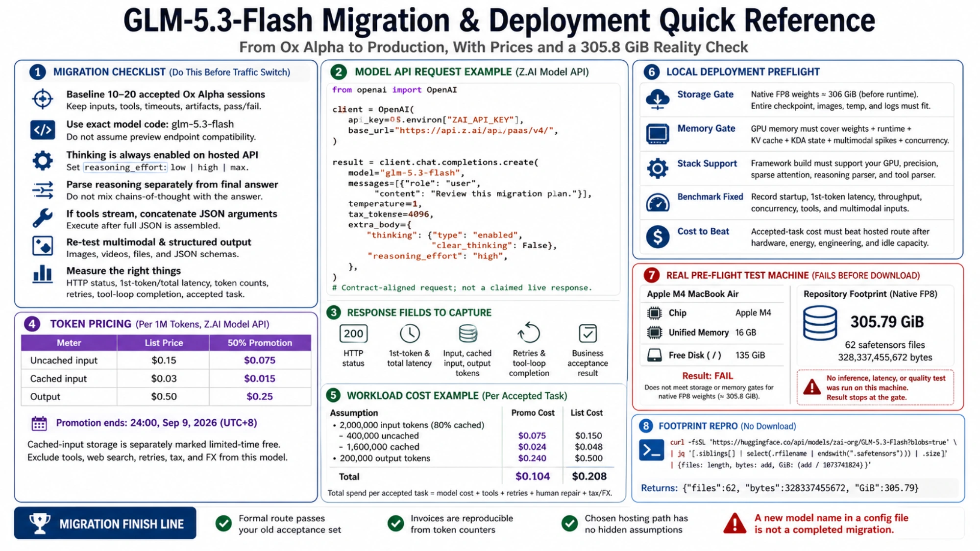This screenshot has height=551, width=980.
Task: Click the Stack Support label
Action: click(707, 164)
